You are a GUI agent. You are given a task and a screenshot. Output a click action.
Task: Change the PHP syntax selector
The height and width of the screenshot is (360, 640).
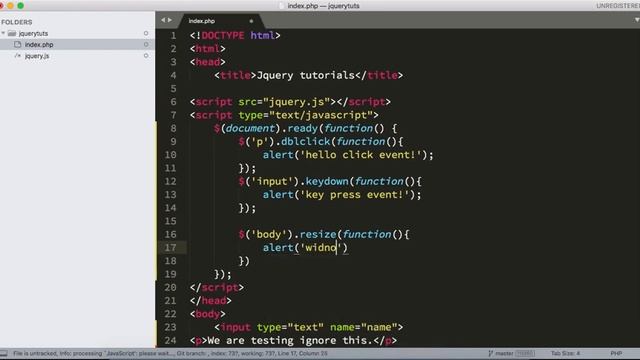616,353
